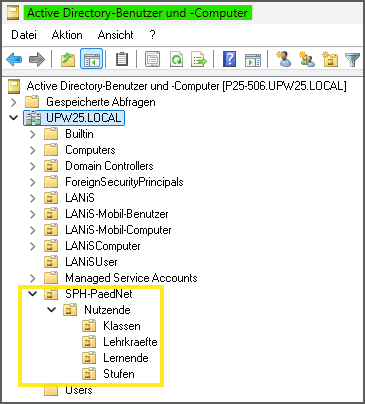
Task: Collapse the Nutzende node
Action: tap(52, 310)
